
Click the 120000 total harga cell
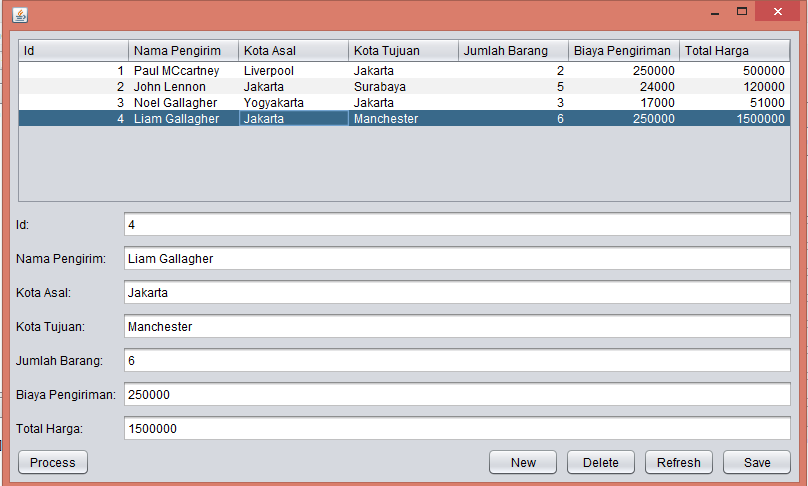pyautogui.click(x=734, y=86)
